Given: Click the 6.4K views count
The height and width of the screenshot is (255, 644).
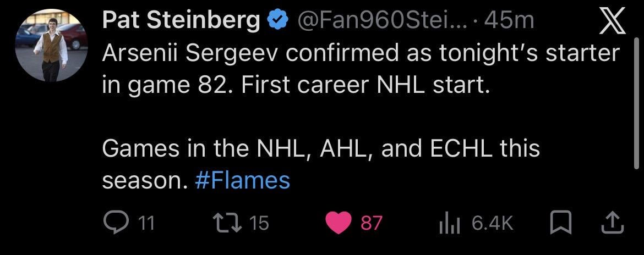Looking at the screenshot, I should tap(493, 223).
